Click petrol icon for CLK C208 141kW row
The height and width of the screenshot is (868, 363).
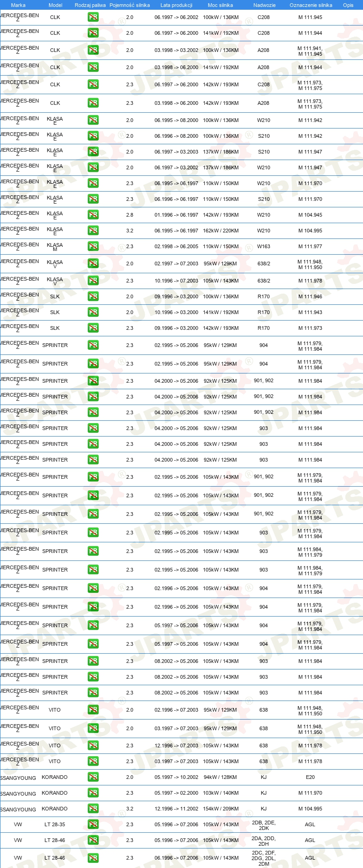click(x=93, y=33)
